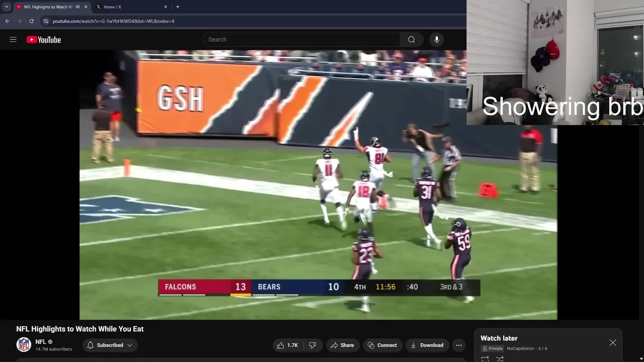
Task: Switch to the Home / X tab
Action: pos(131,7)
